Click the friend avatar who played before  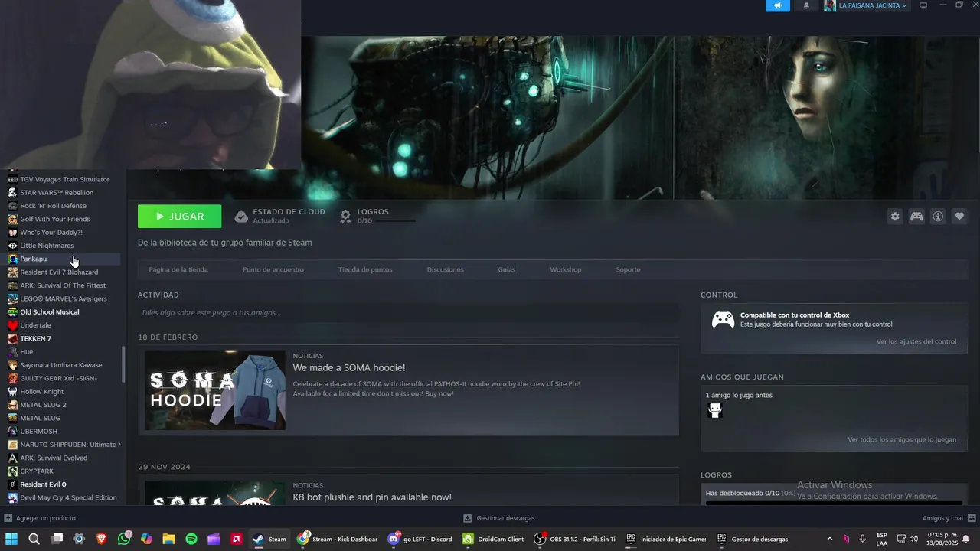click(x=715, y=410)
